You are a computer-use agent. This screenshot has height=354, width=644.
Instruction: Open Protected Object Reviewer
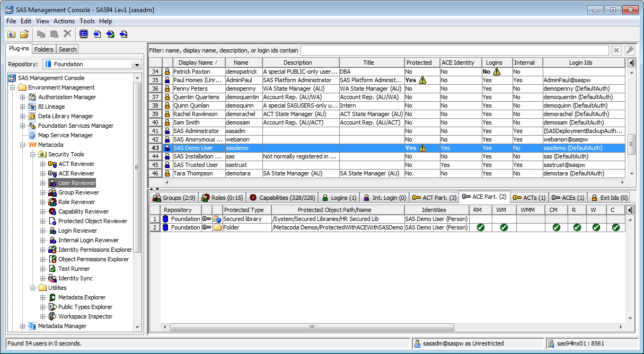[93, 221]
